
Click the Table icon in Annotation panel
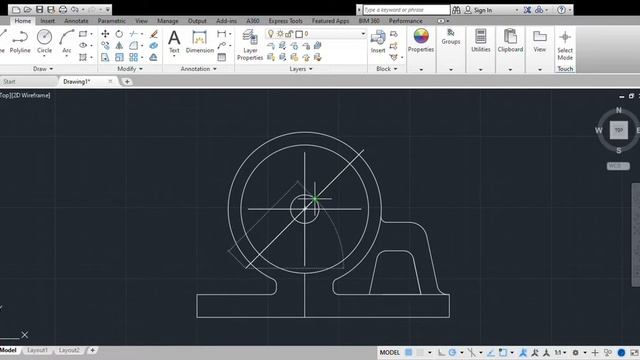(x=222, y=57)
